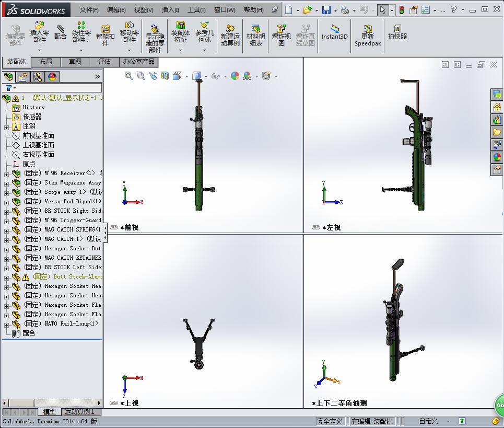Toggle the Instant3D mode
The height and width of the screenshot is (428, 504).
click(334, 32)
